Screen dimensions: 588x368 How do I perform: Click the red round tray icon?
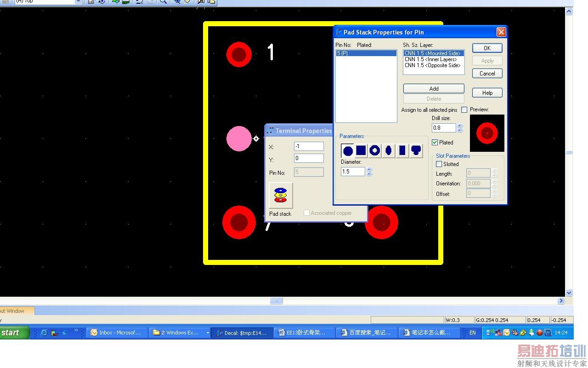540,333
